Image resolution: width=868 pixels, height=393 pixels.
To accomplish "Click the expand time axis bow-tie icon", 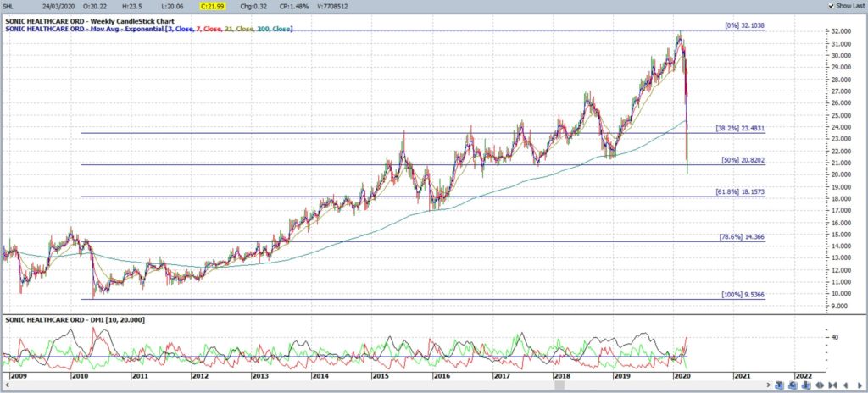I will coord(832,385).
